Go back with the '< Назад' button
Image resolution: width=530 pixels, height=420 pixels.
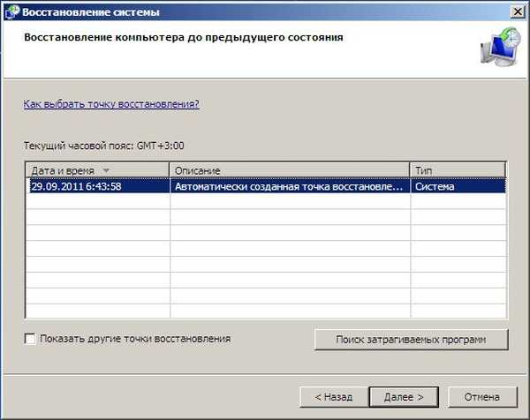[x=334, y=397]
